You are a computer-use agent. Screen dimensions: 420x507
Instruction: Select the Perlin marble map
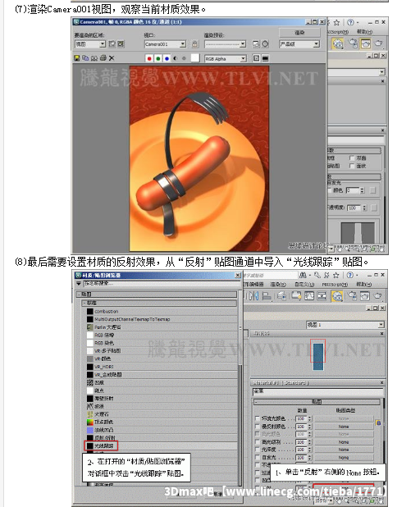(x=107, y=327)
